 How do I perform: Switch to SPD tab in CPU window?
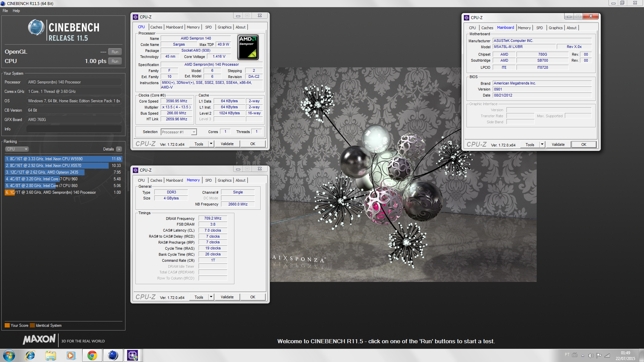[x=208, y=27]
